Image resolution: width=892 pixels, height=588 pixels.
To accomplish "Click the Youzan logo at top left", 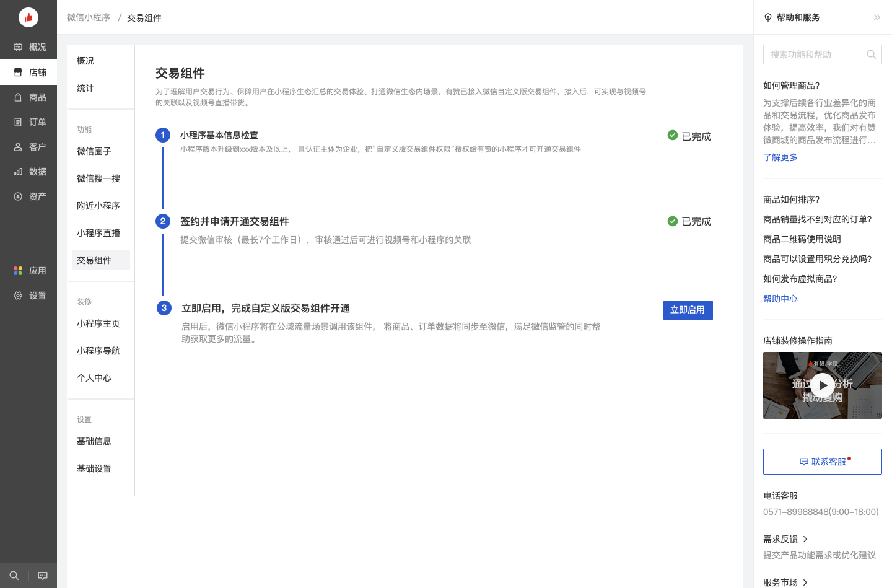I will (28, 17).
